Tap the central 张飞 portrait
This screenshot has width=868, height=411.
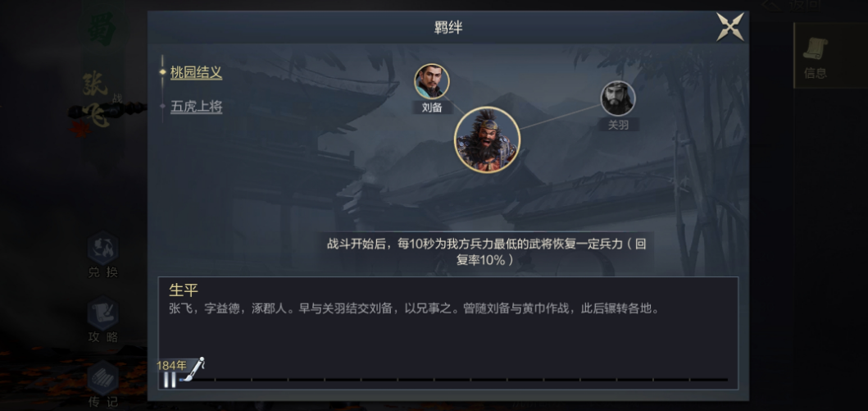[487, 139]
